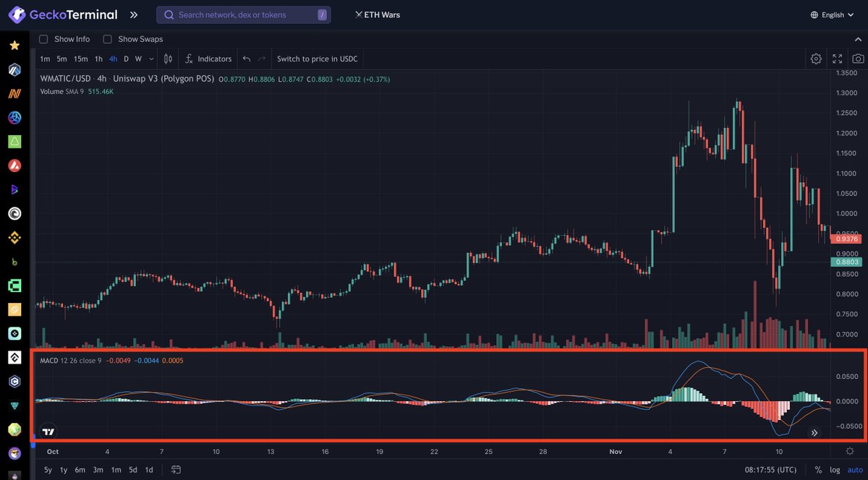Set interval to 15m
Viewport: 868px width, 480px height.
[80, 59]
